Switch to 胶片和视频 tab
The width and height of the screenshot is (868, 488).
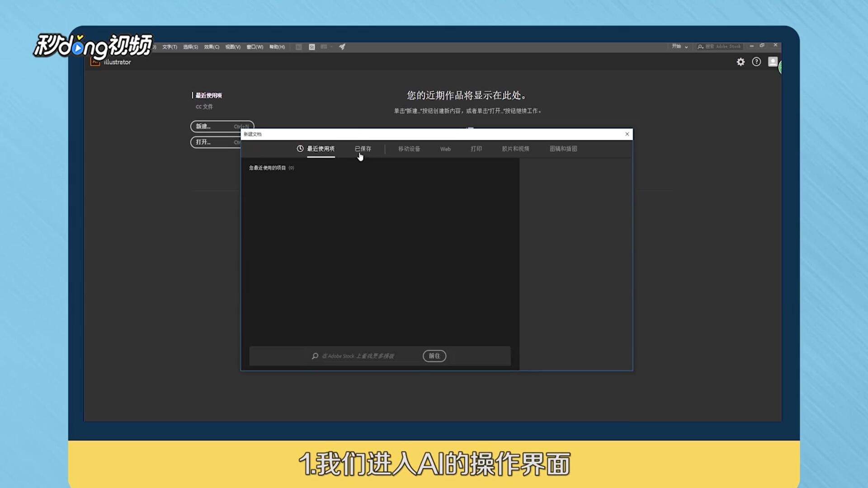pyautogui.click(x=515, y=149)
